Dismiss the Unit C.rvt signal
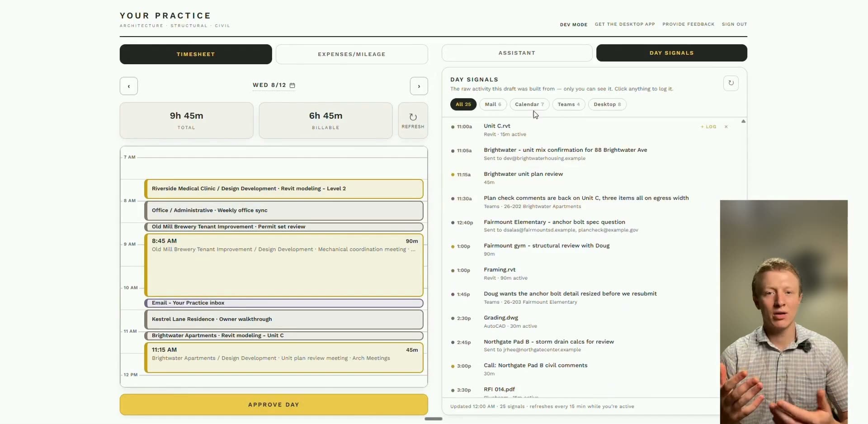 tap(726, 127)
